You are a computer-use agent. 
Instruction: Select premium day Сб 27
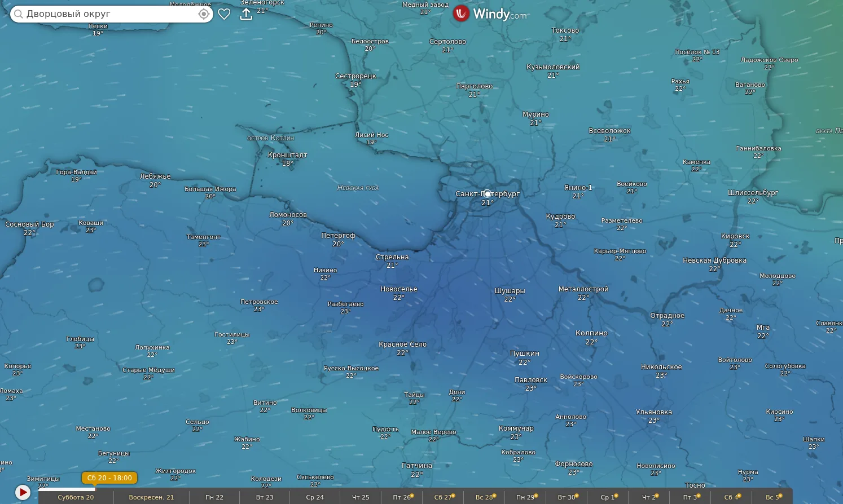tap(443, 497)
